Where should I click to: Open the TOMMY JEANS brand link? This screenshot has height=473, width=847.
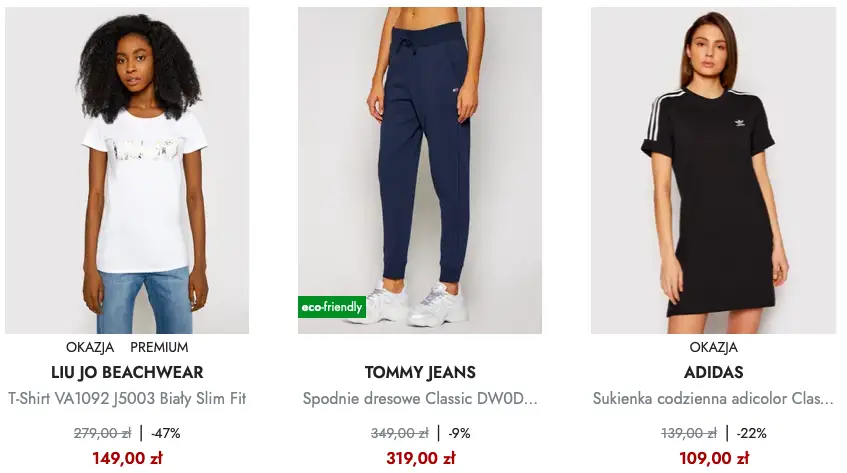click(x=420, y=373)
